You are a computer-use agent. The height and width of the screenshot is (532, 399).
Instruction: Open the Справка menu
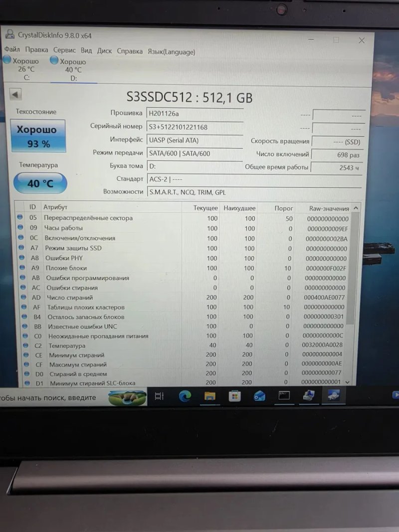coord(130,51)
